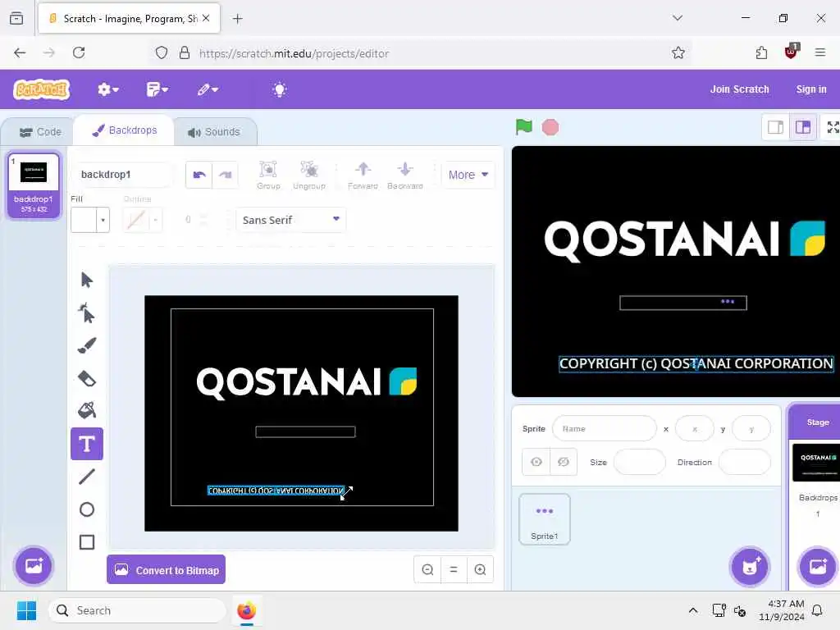Bookmark this page with star
This screenshot has width=840, height=630.
[678, 52]
